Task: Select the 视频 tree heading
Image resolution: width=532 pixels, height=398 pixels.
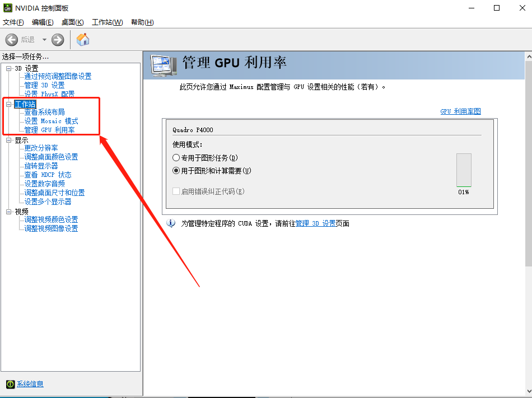Action: 21,212
